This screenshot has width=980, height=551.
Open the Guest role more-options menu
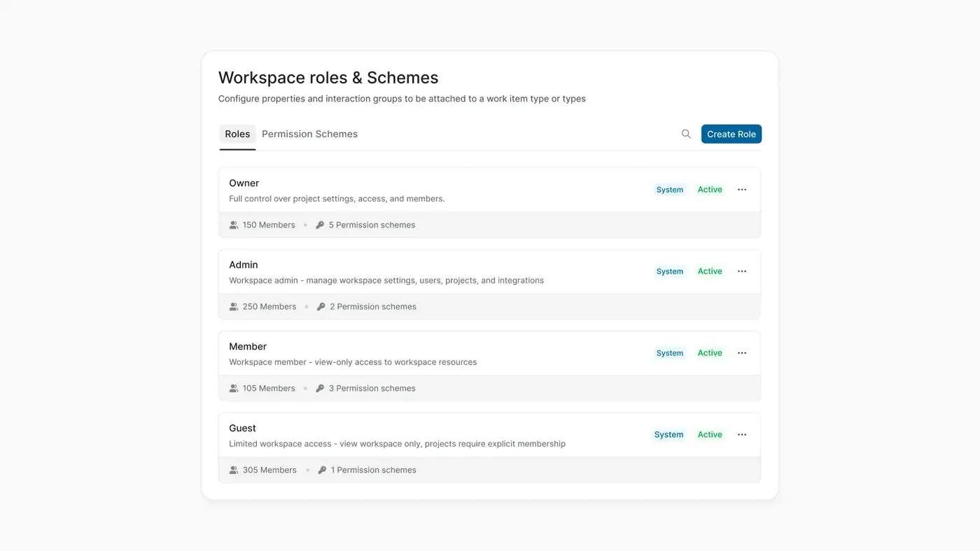coord(742,435)
